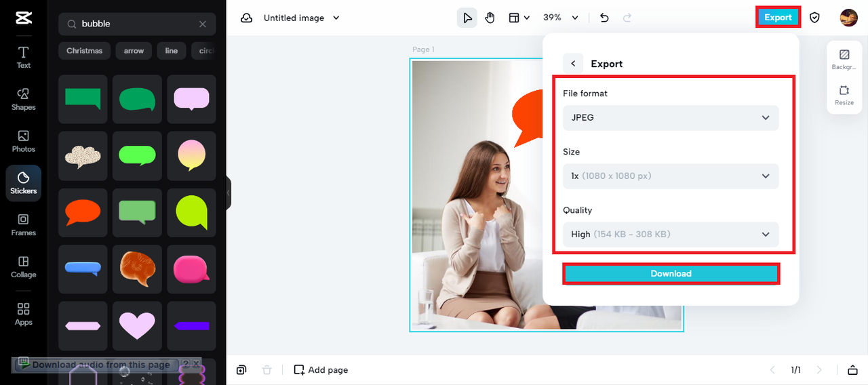
Task: Open the Collage panel
Action: coord(23,267)
